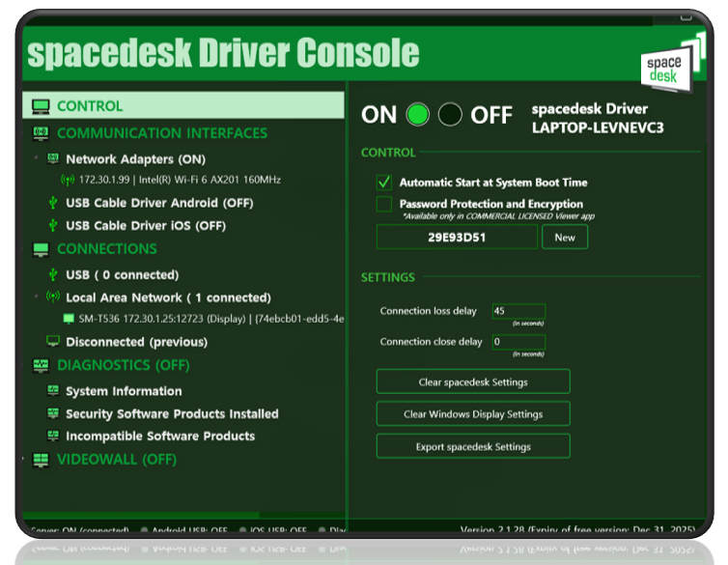Image resolution: width=728 pixels, height=565 pixels.
Task: Enable Password Protection and Encryption checkbox
Action: tap(384, 204)
